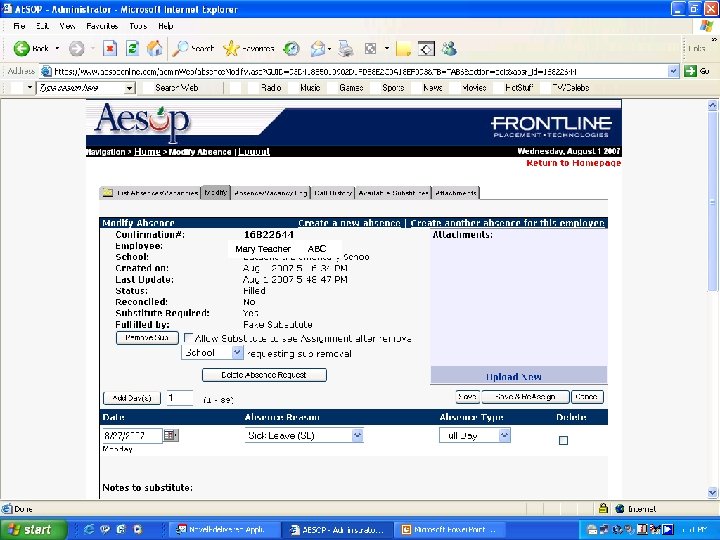Expand the toolbar search type-in dropdown

[x=130, y=87]
